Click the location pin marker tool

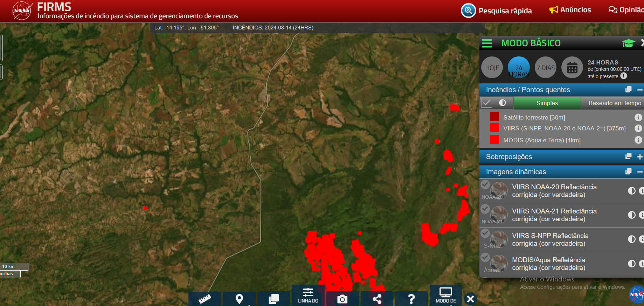pos(239,299)
